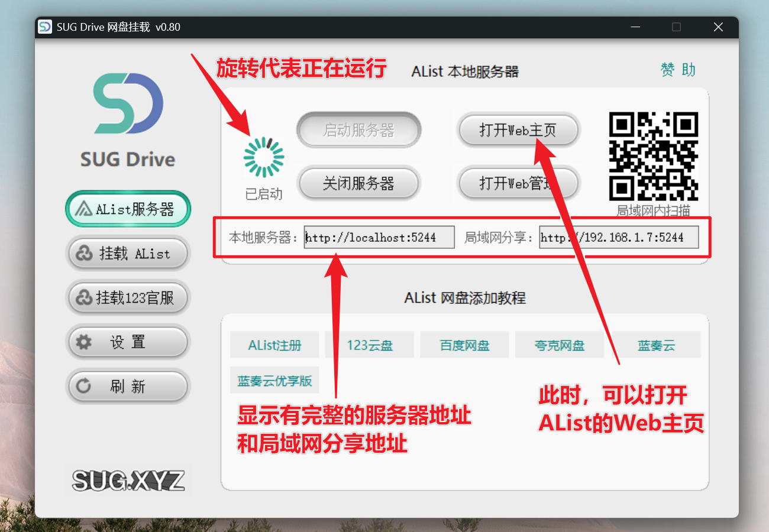Click the SUG.XYZ logo at bottom left
This screenshot has width=769, height=532.
tap(128, 481)
